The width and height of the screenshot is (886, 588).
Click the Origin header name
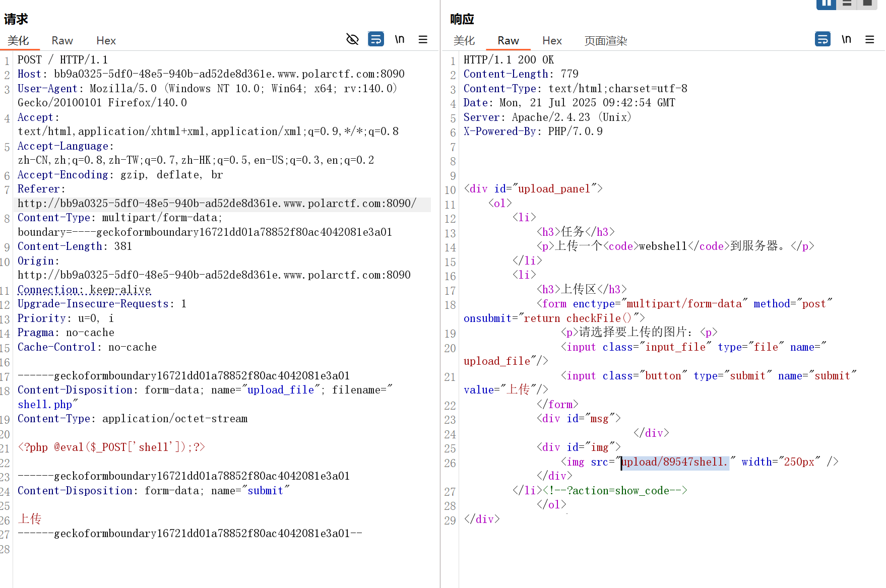(x=36, y=261)
